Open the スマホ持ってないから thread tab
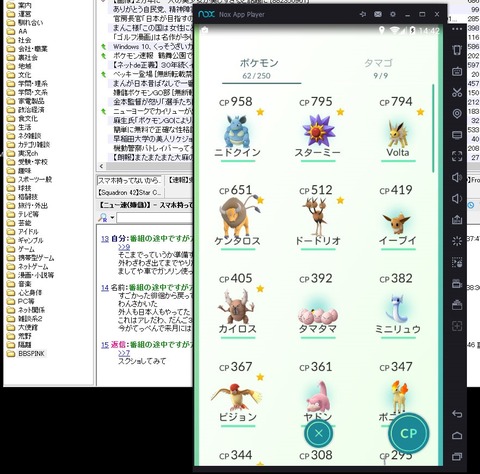480x474 pixels. (x=129, y=180)
